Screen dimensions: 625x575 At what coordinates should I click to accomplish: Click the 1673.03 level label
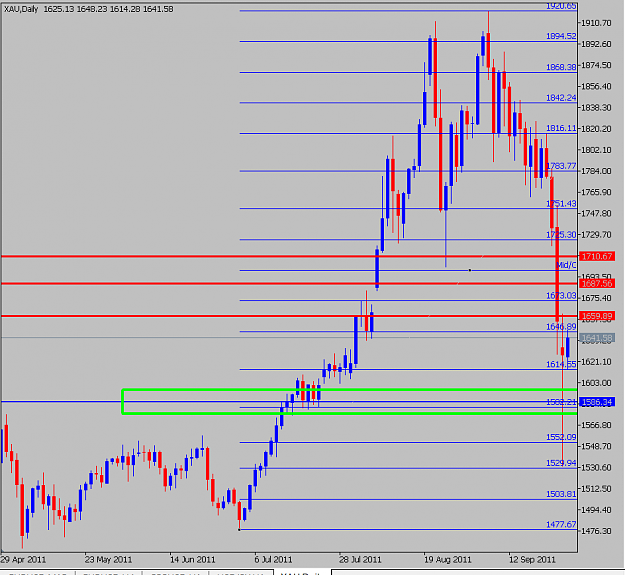click(x=561, y=296)
